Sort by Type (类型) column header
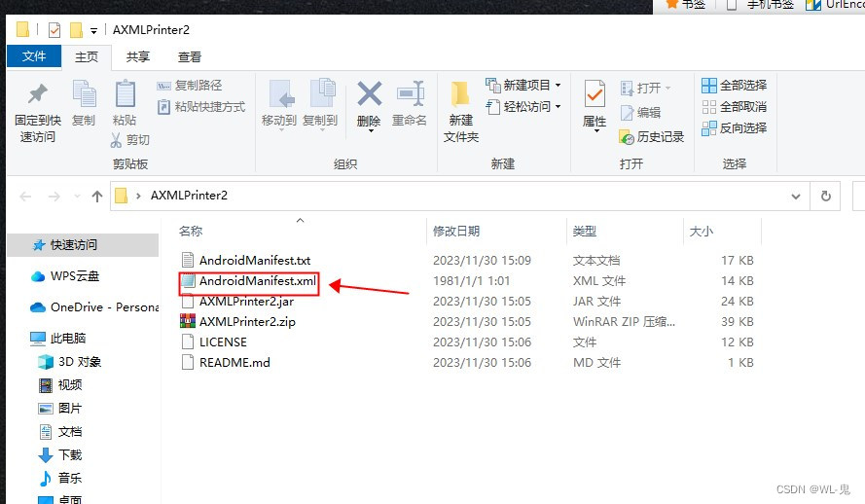 coord(584,231)
